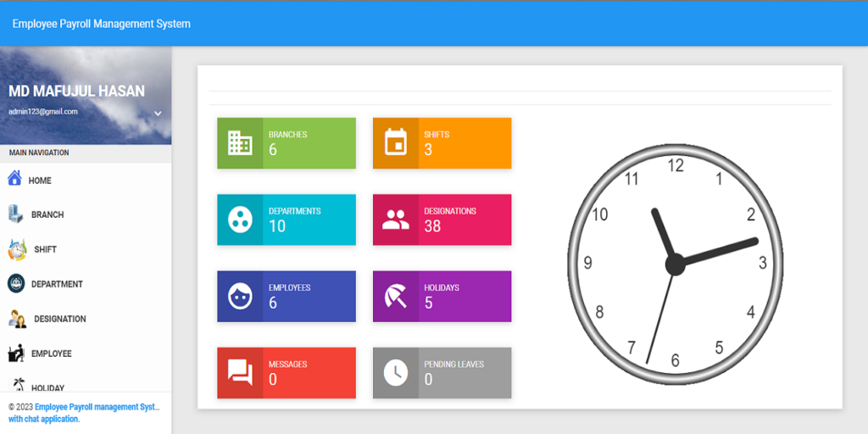868x434 pixels.
Task: Click the Department round icon in sidebar
Action: 16,284
